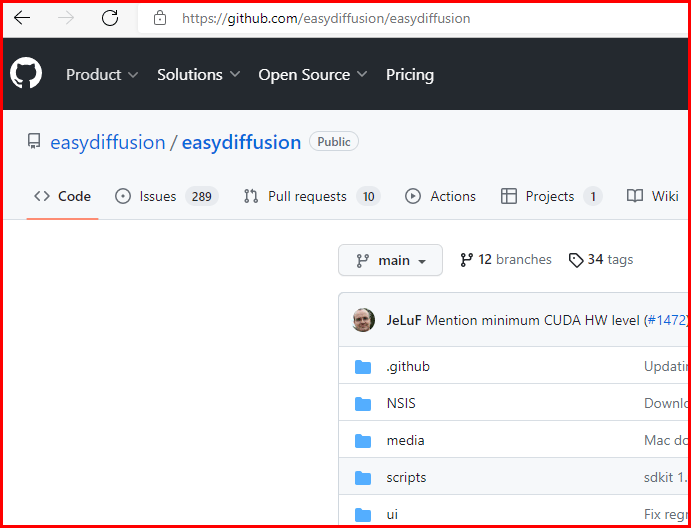Click the browser forward arrow
This screenshot has height=528, width=691.
[x=66, y=18]
